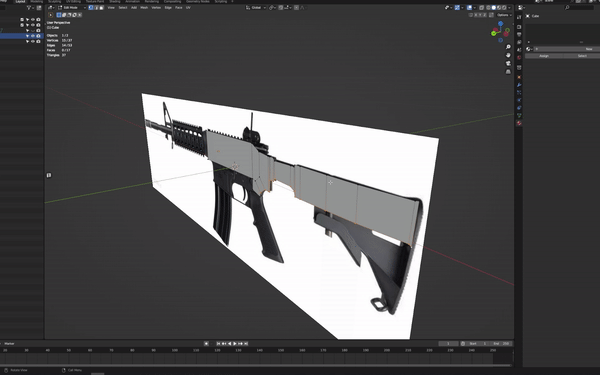Open the Object properties tab (orange square)
This screenshot has height=375, width=600.
pyautogui.click(x=519, y=77)
